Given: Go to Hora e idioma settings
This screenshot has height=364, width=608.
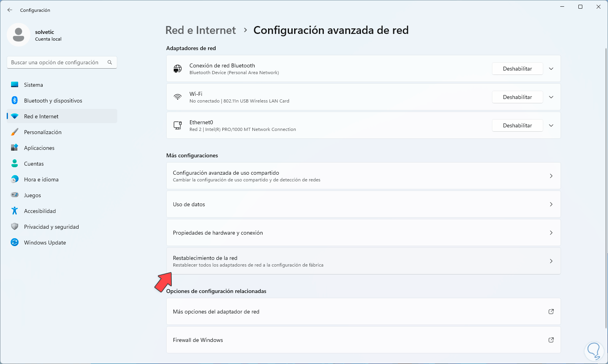Looking at the screenshot, I should tap(62, 179).
